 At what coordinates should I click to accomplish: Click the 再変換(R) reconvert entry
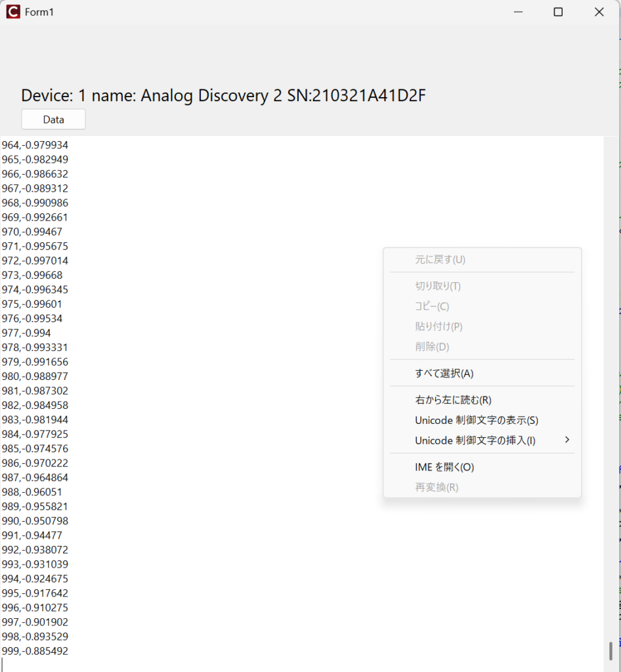[x=437, y=487]
